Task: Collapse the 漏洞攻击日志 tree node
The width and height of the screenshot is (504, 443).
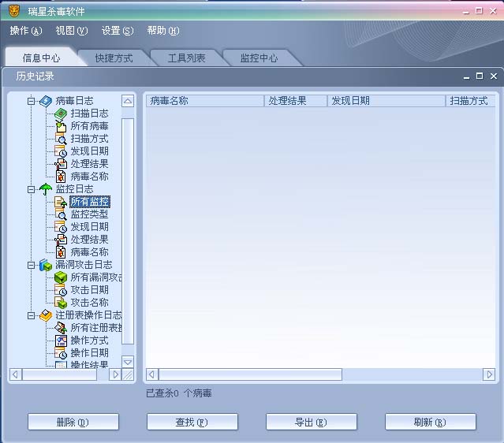Action: coord(32,266)
